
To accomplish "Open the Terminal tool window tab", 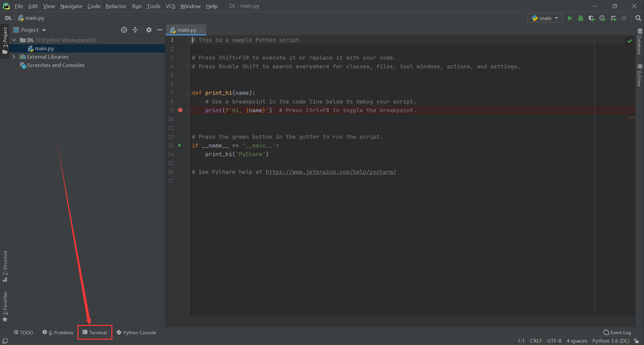I will click(95, 332).
